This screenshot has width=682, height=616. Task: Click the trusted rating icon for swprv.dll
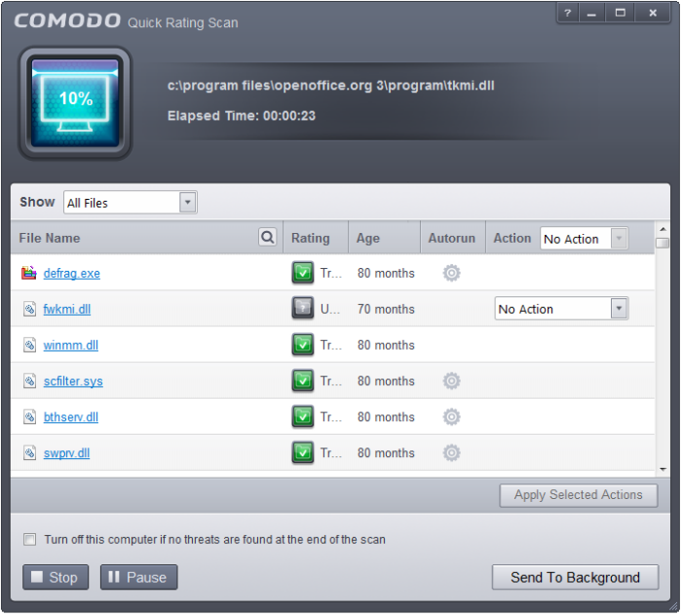coord(303,452)
